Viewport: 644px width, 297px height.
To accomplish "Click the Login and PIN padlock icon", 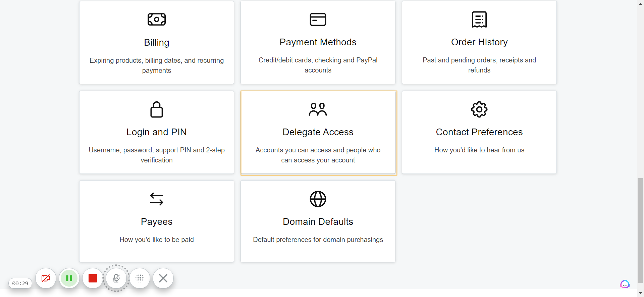I will tap(157, 109).
